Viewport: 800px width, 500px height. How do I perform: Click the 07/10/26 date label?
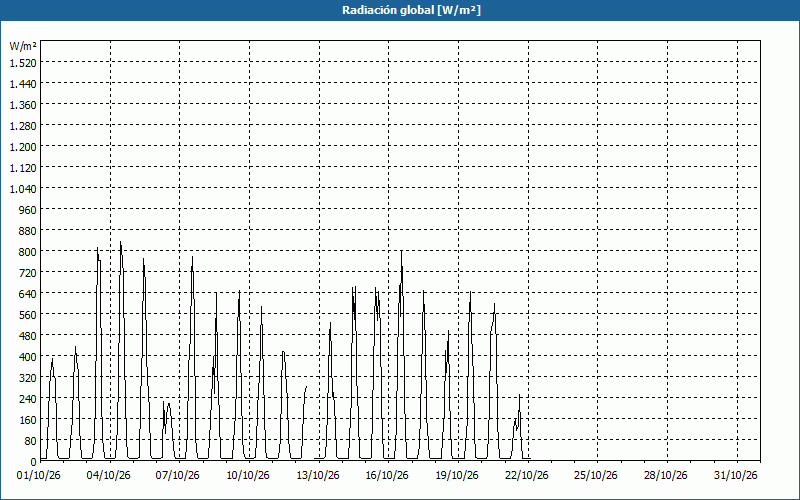(178, 476)
